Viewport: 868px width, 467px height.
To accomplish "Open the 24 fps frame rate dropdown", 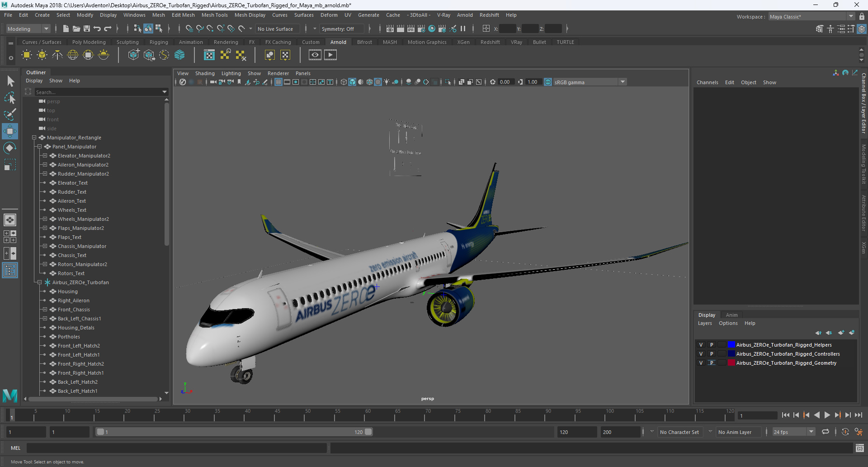I will point(794,432).
